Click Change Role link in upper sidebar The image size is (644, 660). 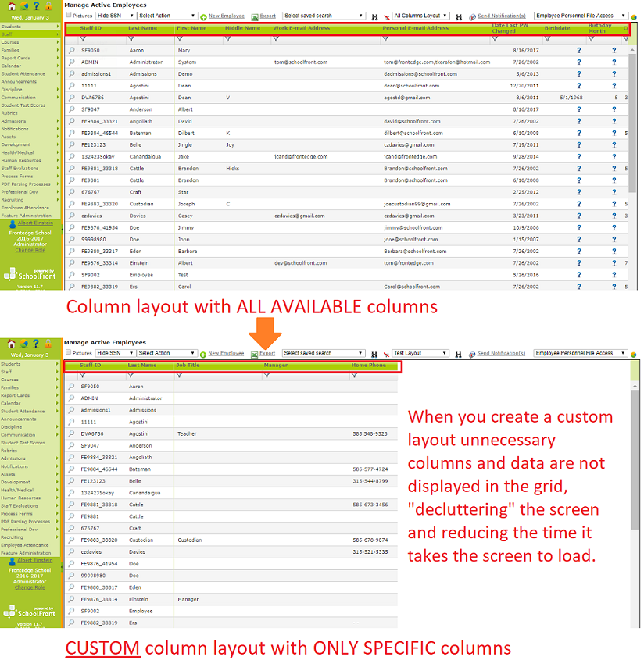30,250
